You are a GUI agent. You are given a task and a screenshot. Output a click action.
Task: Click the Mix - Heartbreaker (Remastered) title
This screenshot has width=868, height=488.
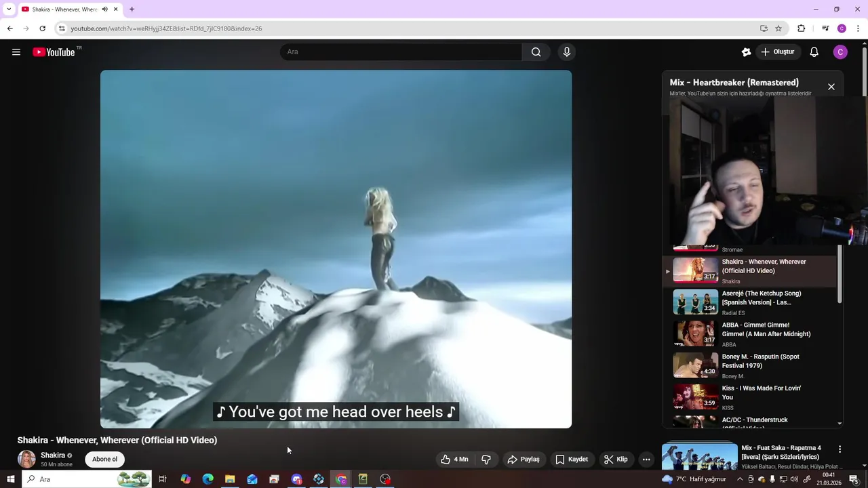(734, 83)
